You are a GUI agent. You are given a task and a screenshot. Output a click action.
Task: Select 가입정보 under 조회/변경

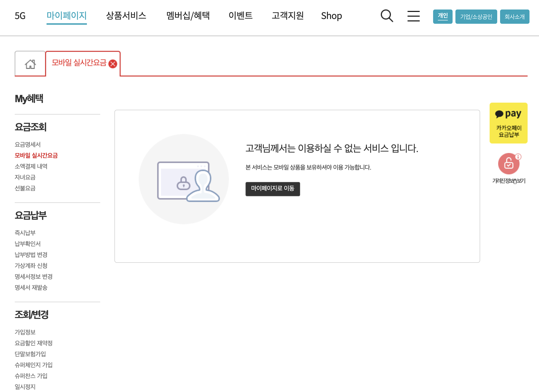tap(25, 332)
